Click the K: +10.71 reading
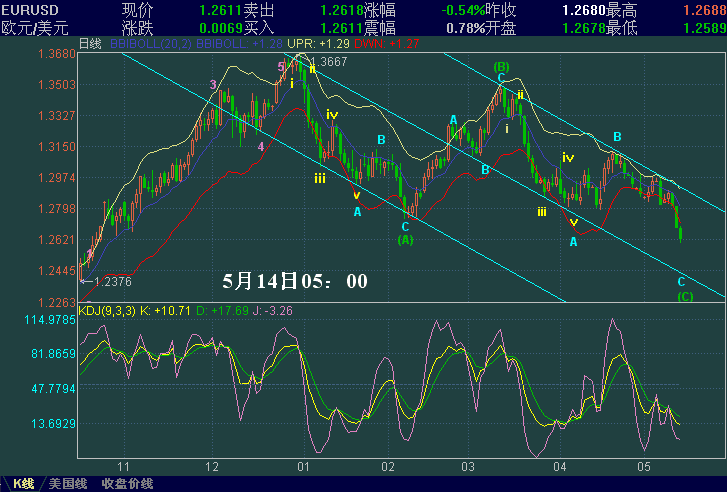Screen dimensions: 727x492 pyautogui.click(x=165, y=311)
